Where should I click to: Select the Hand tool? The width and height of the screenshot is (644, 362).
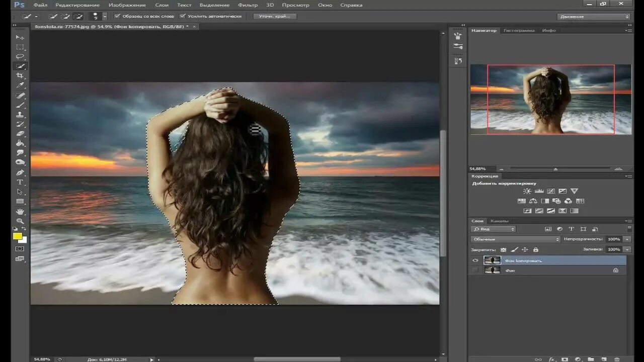pyautogui.click(x=20, y=211)
